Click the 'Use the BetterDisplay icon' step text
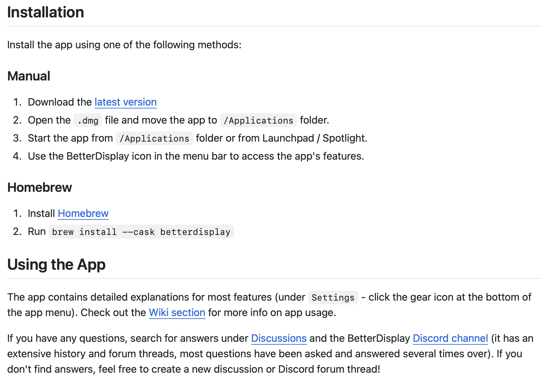 (x=196, y=156)
